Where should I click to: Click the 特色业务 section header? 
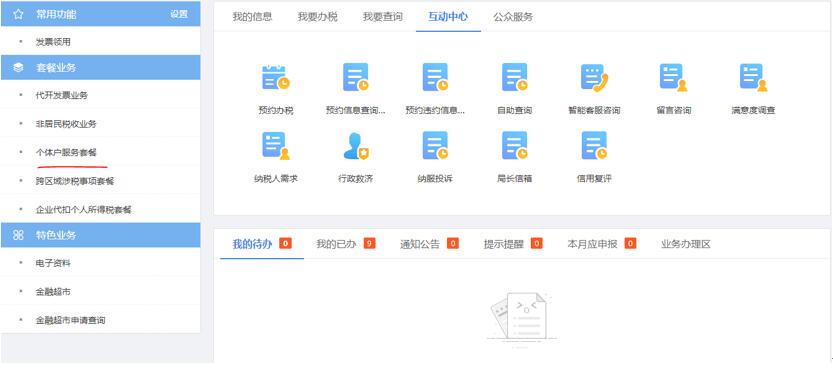[101, 235]
